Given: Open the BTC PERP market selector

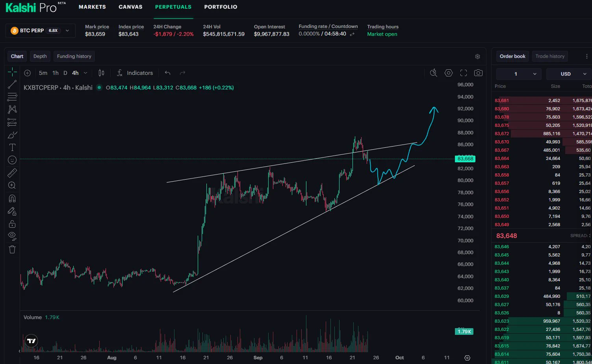Looking at the screenshot, I should pyautogui.click(x=41, y=31).
